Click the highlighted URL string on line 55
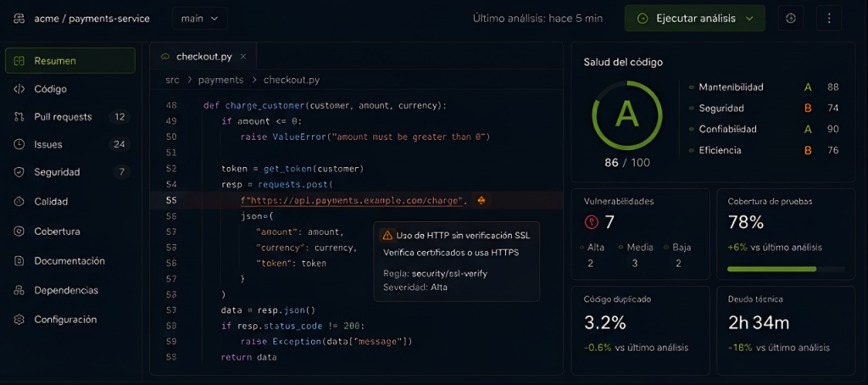Screen dimensions: 868x385 (352, 200)
